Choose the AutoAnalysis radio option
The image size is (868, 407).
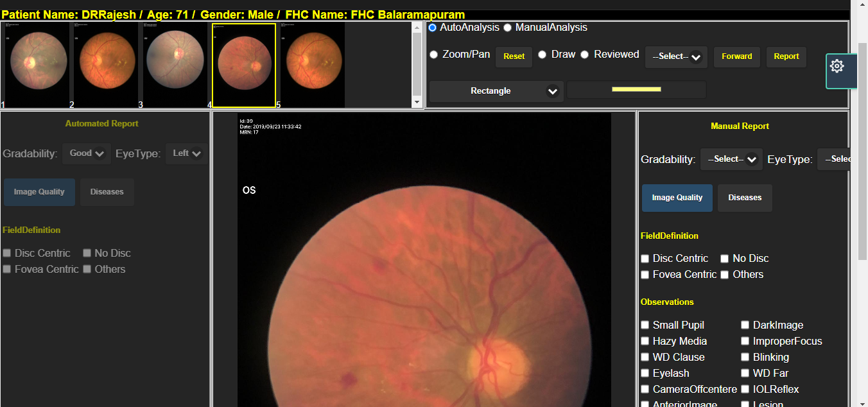433,28
